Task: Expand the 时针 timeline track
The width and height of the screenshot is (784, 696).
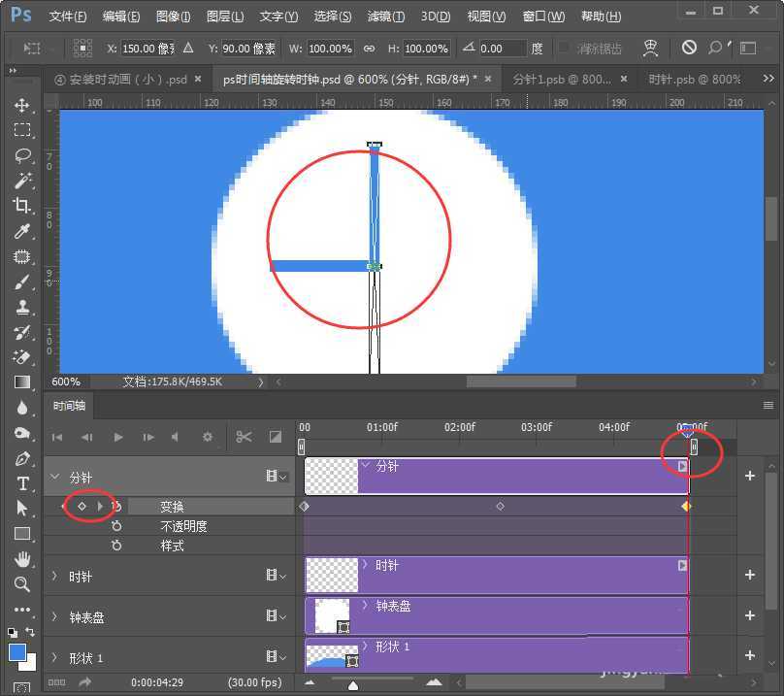Action: tap(54, 576)
